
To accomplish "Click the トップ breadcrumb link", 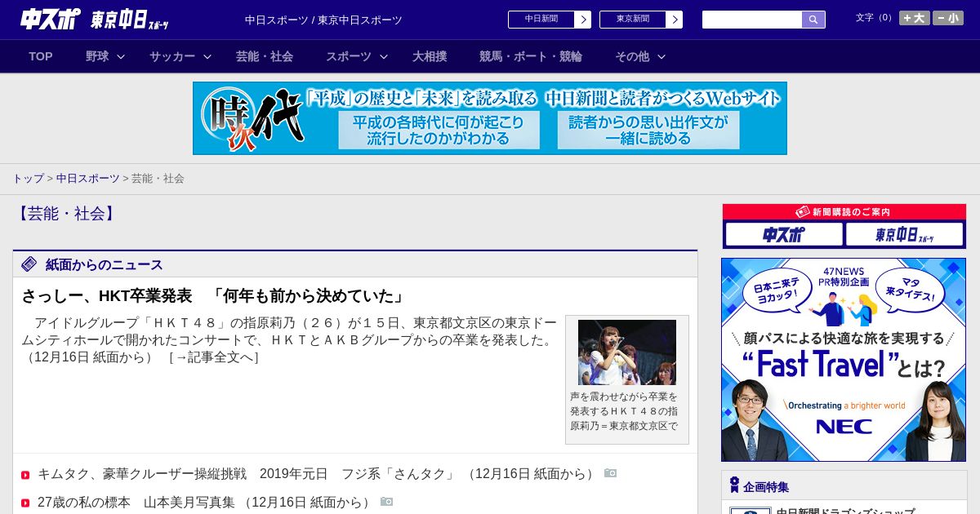I will coord(29,179).
